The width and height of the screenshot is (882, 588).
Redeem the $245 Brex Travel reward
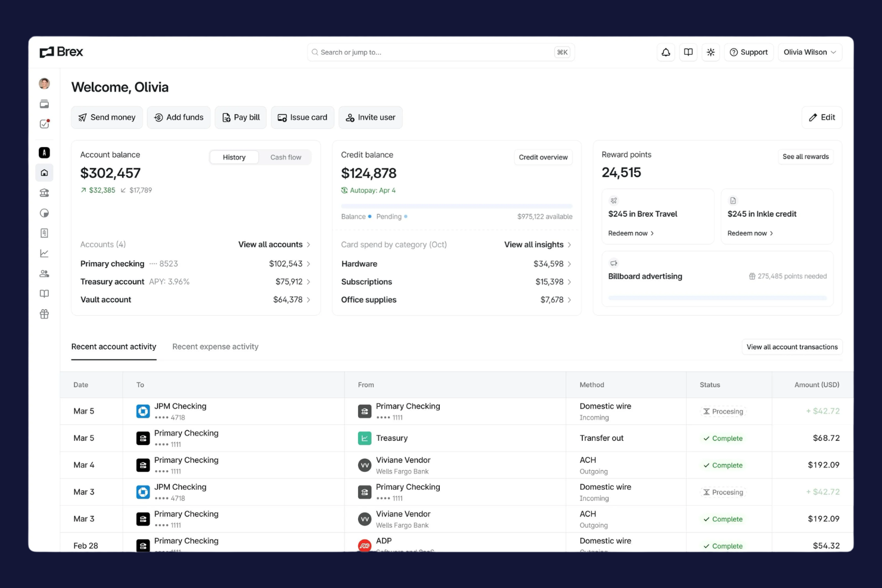pos(630,233)
